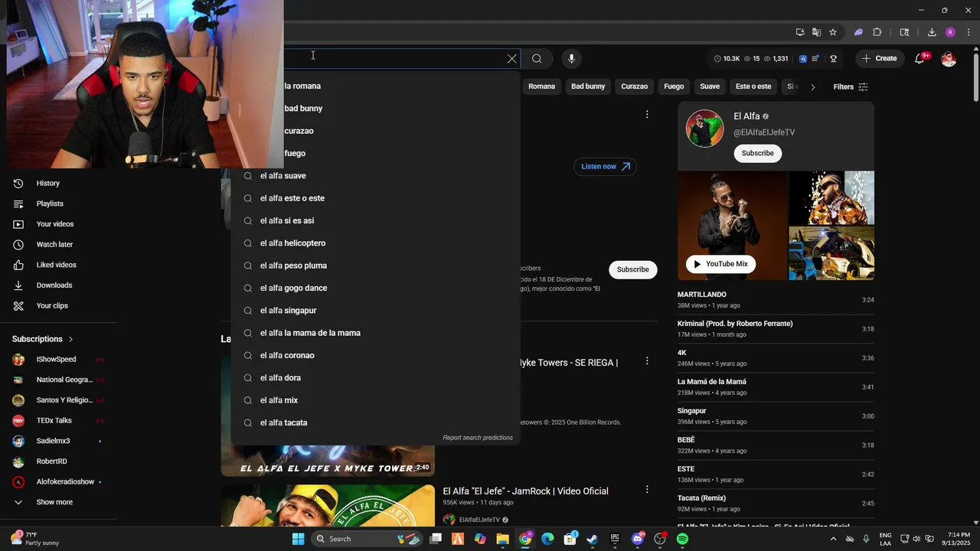Choose suggestion el alfa suave
Screen dimensions: 980x551
(375, 176)
